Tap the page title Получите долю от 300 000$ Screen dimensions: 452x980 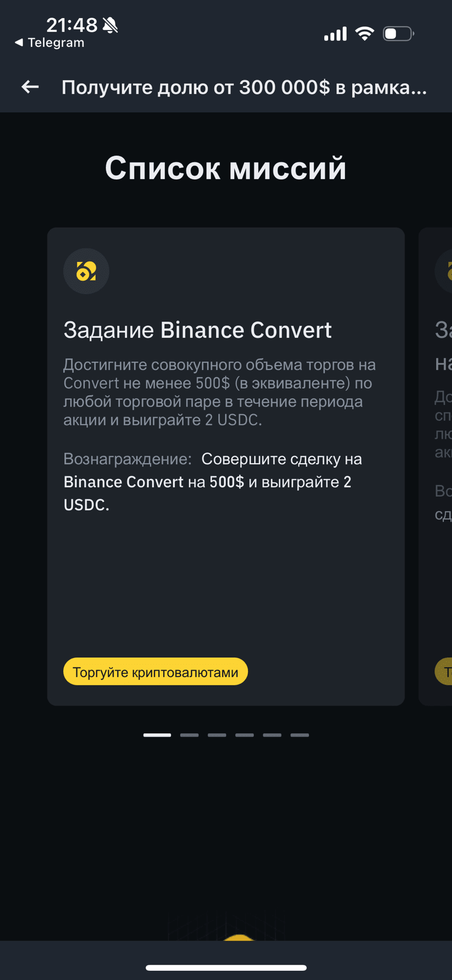coord(244,87)
